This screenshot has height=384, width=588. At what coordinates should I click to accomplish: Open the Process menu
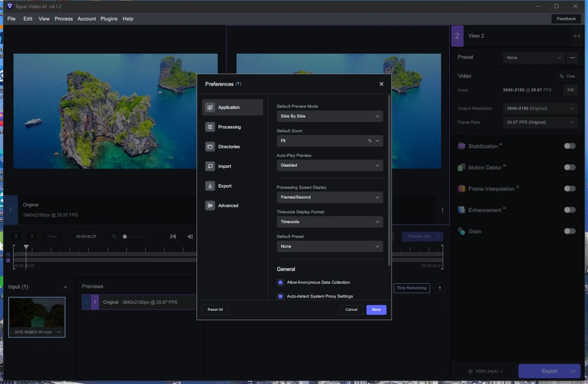[x=64, y=19]
